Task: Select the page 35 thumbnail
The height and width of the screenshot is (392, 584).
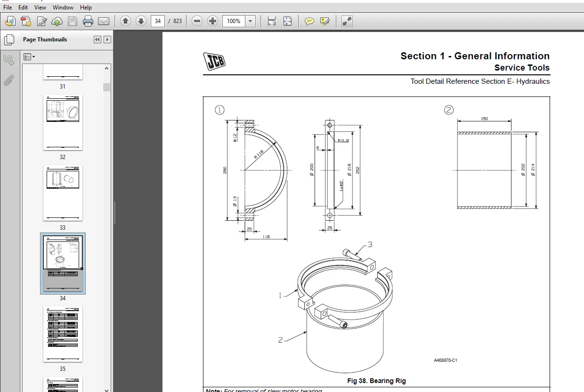Action: click(x=63, y=334)
